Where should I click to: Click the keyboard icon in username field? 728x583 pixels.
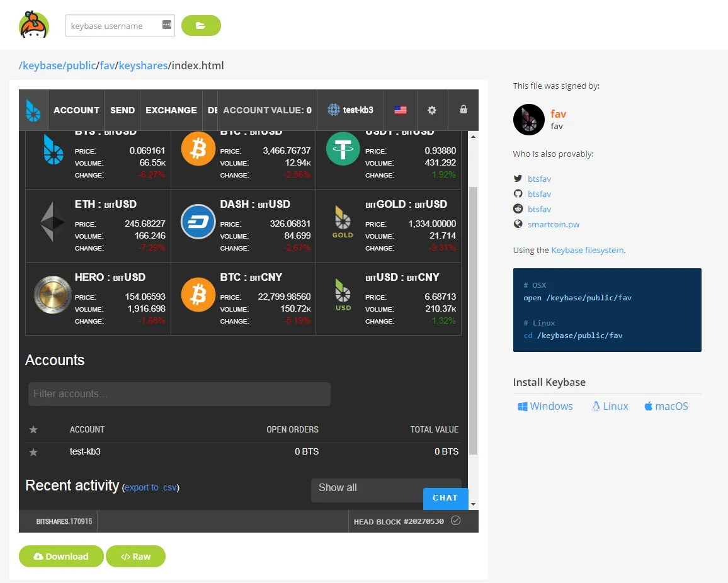(167, 25)
